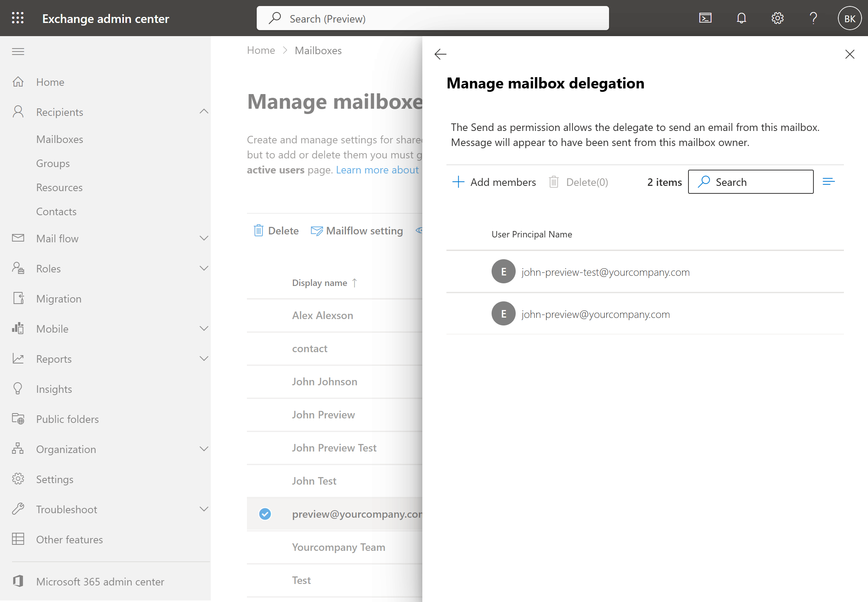Open the notifications bell

pos(741,18)
